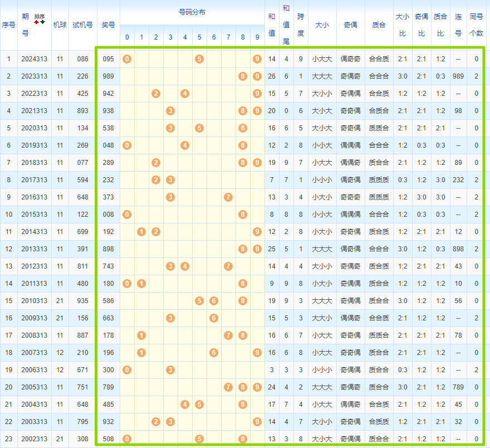Click orange ball 7 in row 2016313
The image size is (490, 448).
pos(228,197)
